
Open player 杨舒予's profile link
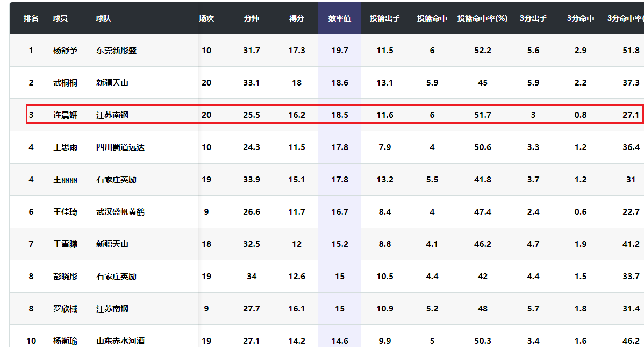[65, 51]
